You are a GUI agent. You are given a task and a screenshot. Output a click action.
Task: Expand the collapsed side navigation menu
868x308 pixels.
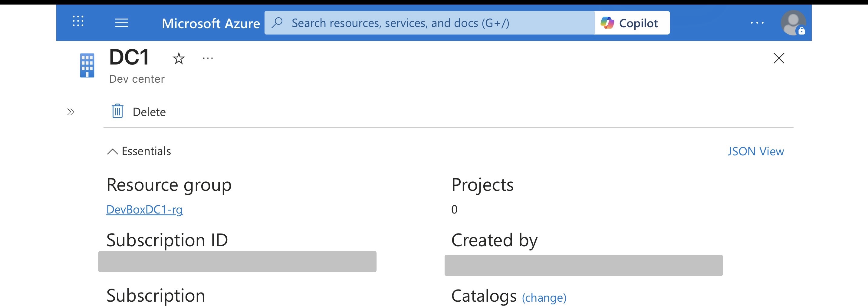[71, 112]
